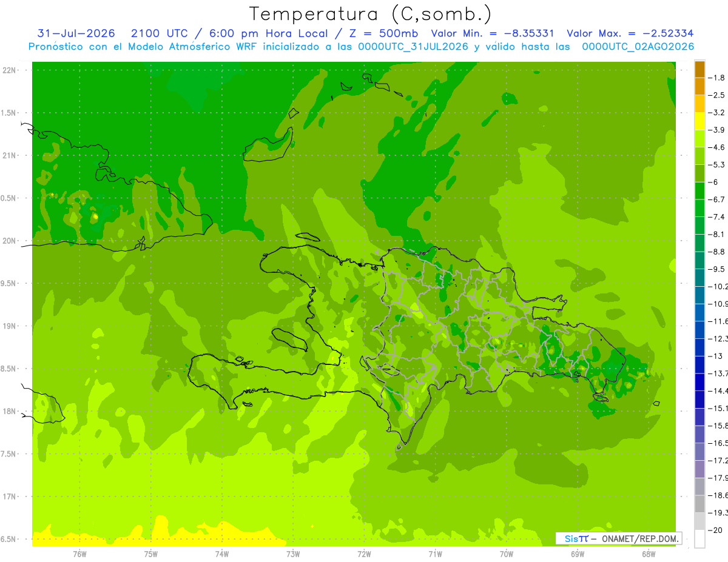Pick the dark blue swatch between -13.7 and -14.4
This screenshot has height=562, width=728.
tap(699, 382)
